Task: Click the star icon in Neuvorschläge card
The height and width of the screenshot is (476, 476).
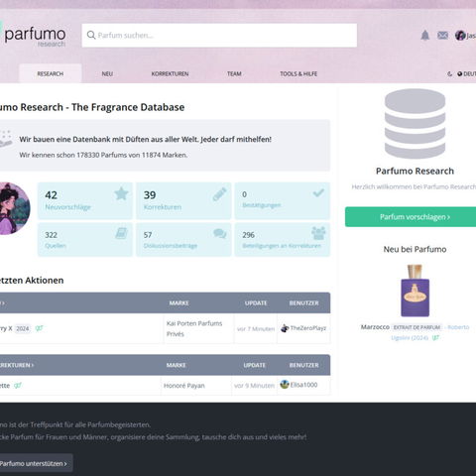Action: pyautogui.click(x=121, y=193)
